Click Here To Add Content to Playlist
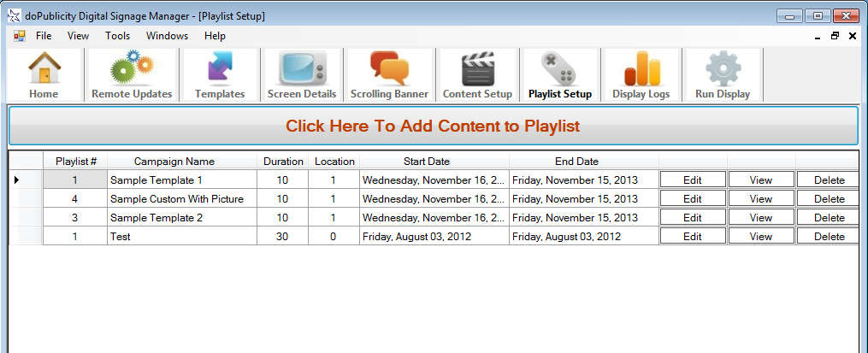The image size is (868, 353). (x=433, y=126)
